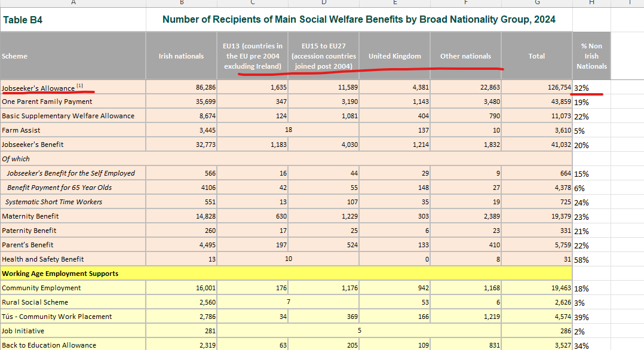Select the 'Scheme' header cell
644x350 pixels.
(73, 56)
